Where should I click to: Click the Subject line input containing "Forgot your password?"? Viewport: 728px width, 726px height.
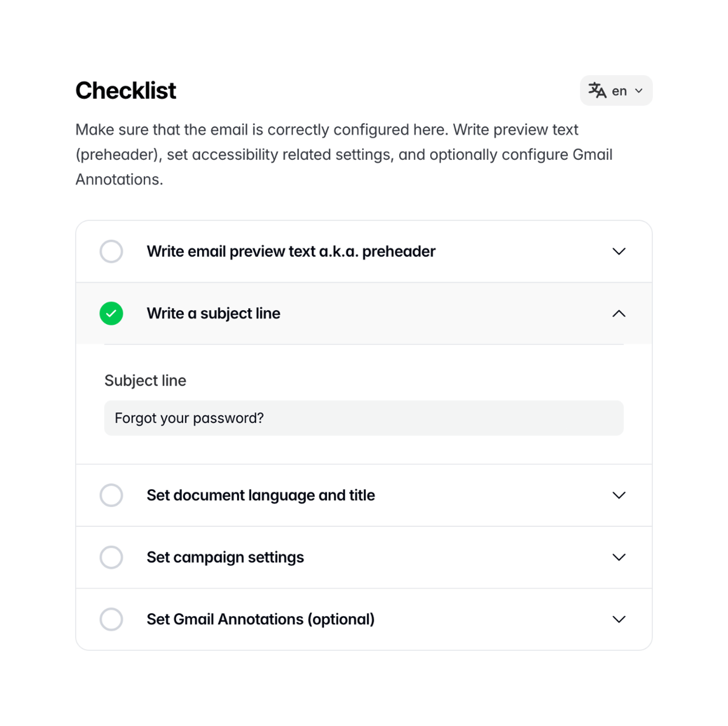[x=364, y=418]
